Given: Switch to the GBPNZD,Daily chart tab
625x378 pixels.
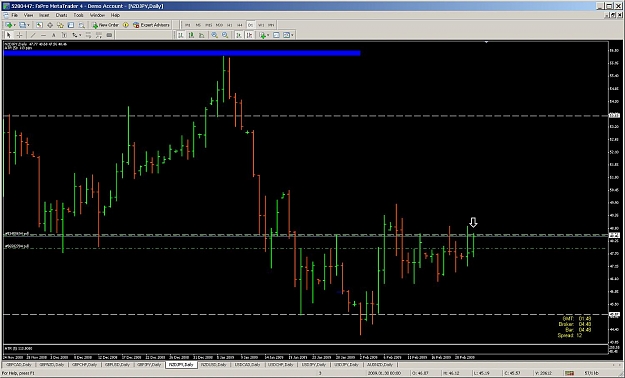Looking at the screenshot, I should tap(51, 364).
